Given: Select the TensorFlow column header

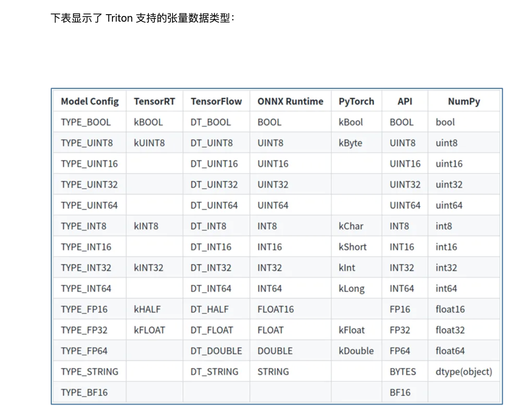Looking at the screenshot, I should pyautogui.click(x=216, y=101).
